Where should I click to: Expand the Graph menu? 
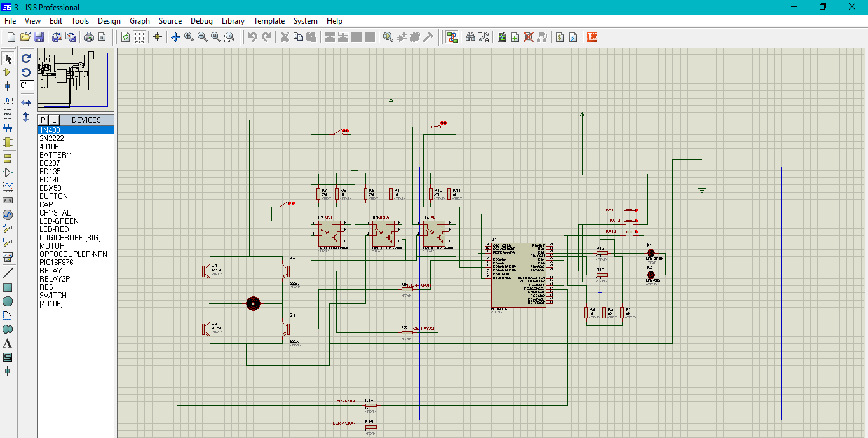(140, 21)
